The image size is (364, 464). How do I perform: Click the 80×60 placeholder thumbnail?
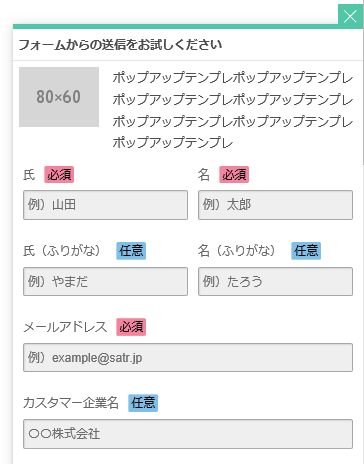click(59, 97)
